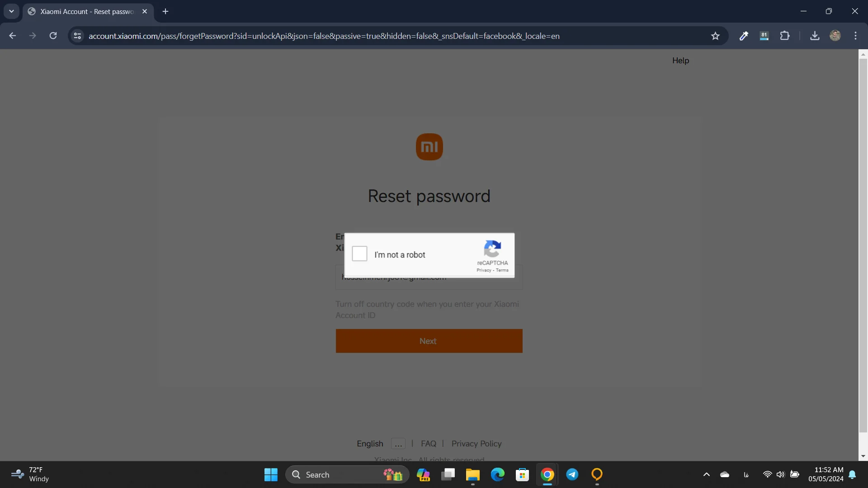Screen dimensions: 868x488
Task: Open the reCAPTCHA Privacy link
Action: tap(483, 270)
